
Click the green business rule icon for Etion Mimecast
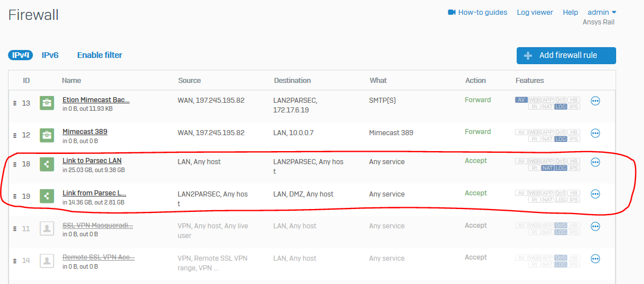tap(47, 103)
